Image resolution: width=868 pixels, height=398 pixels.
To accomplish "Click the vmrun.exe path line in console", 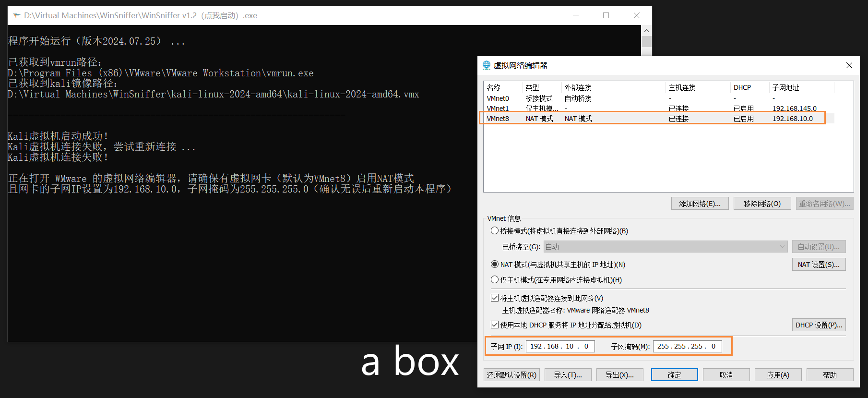I will pos(161,73).
